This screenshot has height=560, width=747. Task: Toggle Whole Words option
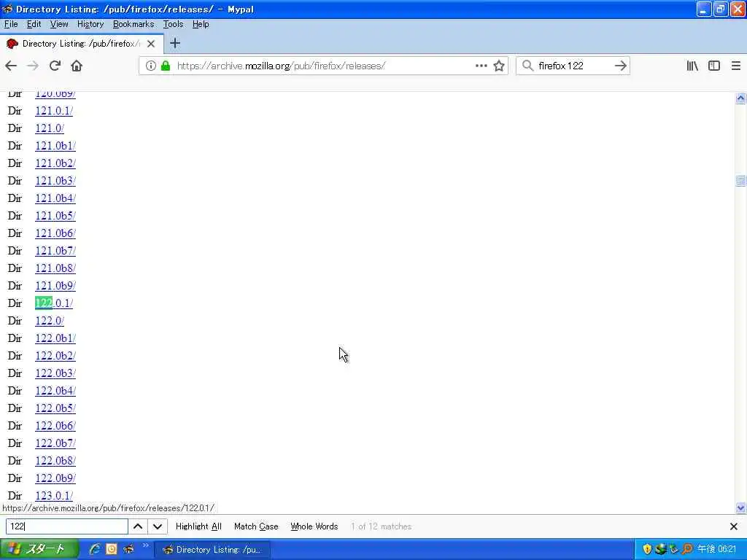coord(314,526)
